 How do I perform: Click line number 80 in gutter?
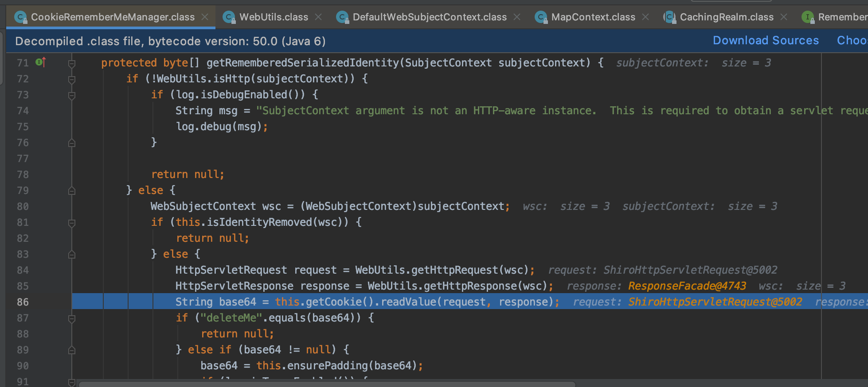coord(23,206)
